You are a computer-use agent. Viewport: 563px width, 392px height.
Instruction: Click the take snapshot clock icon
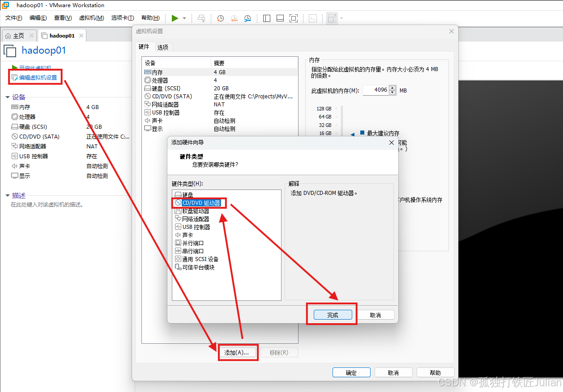coord(221,18)
